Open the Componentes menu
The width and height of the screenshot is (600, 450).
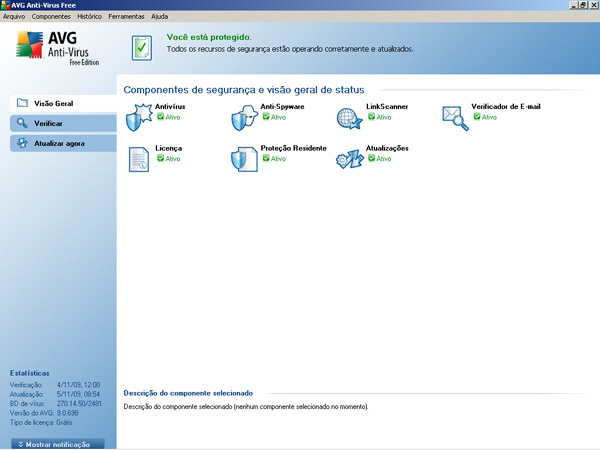51,16
